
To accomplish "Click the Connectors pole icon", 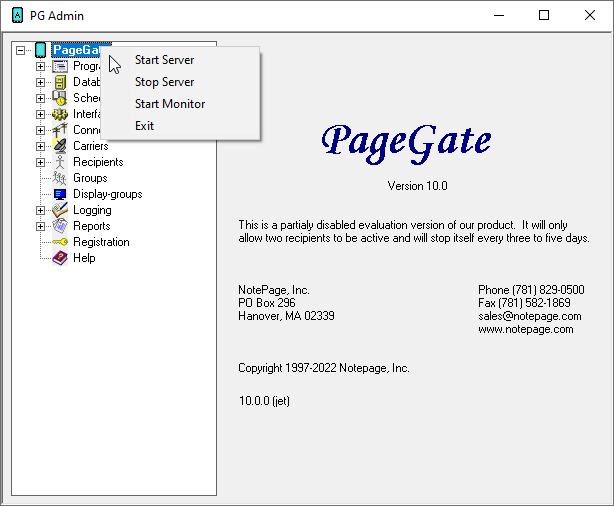I will coord(60,130).
